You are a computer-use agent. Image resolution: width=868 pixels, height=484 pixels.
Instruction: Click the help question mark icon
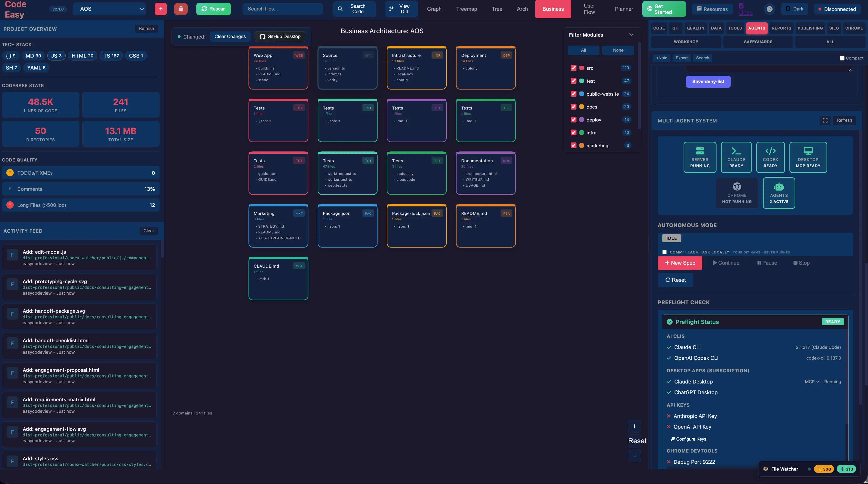[x=770, y=9]
